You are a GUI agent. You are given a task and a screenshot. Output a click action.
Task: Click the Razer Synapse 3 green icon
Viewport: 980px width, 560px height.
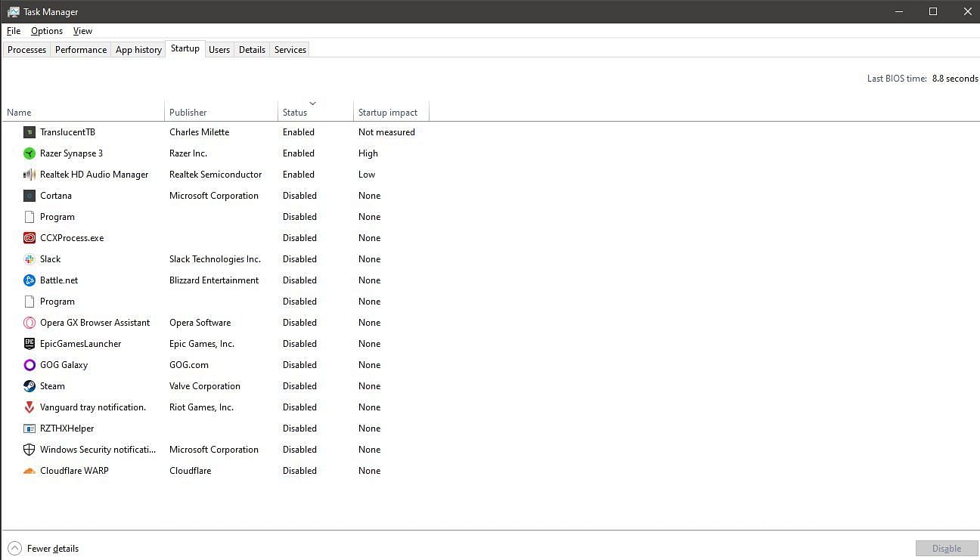(29, 153)
